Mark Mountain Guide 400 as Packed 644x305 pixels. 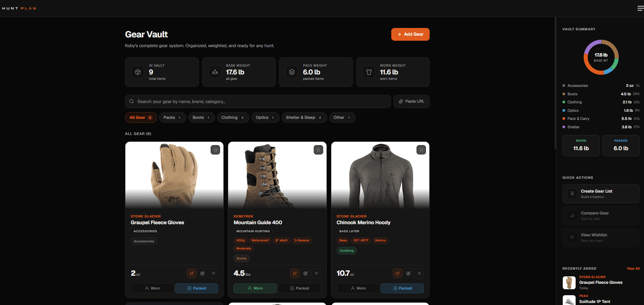[x=300, y=288]
